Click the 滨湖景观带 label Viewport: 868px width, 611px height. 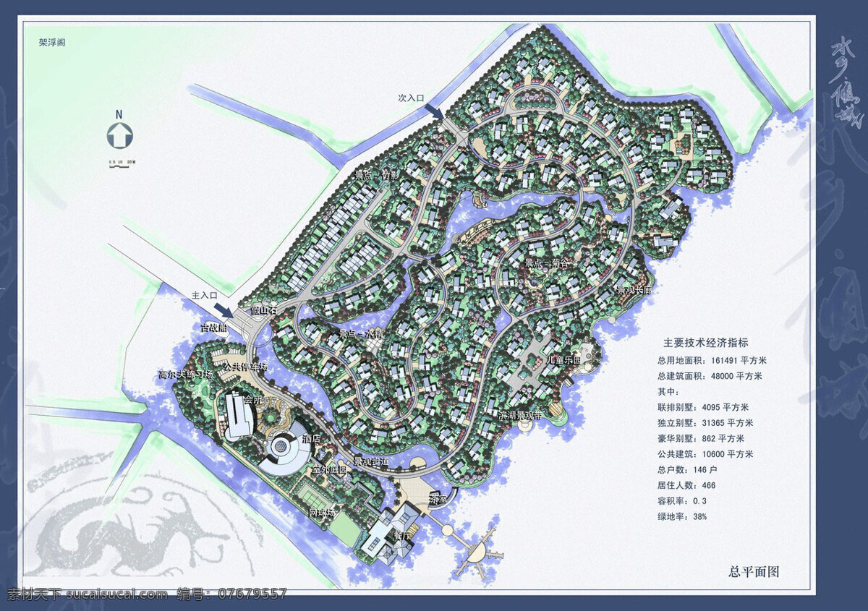[x=520, y=416]
